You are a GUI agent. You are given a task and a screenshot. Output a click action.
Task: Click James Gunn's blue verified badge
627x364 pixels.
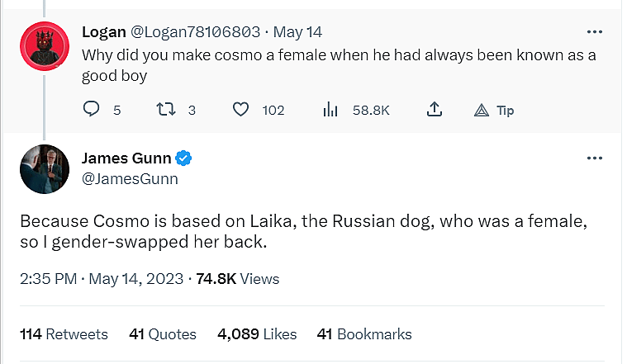coord(187,158)
